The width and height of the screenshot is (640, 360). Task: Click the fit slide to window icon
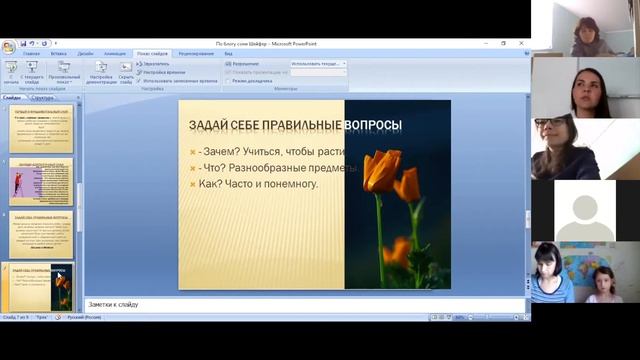click(526, 317)
